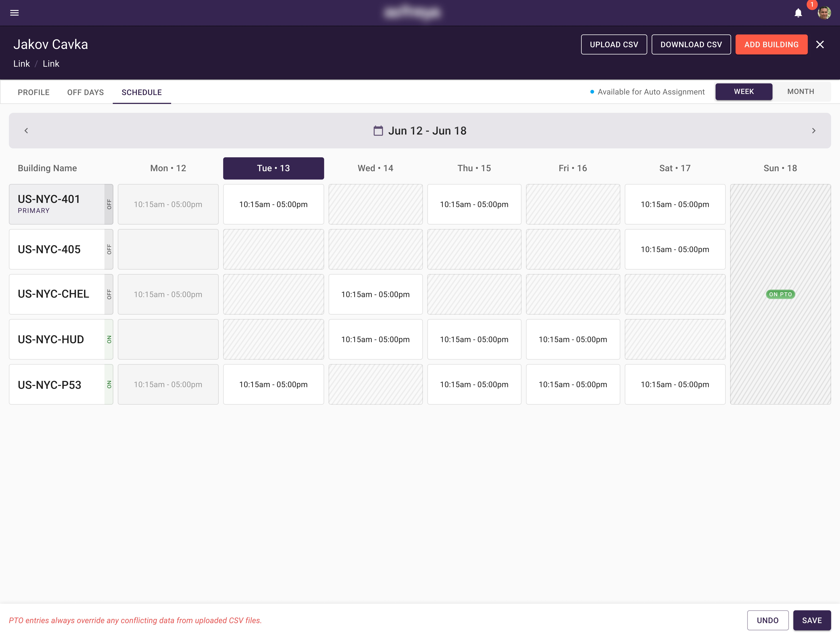This screenshot has height=637, width=840.
Task: Go to previous week arrow
Action: [x=26, y=131]
